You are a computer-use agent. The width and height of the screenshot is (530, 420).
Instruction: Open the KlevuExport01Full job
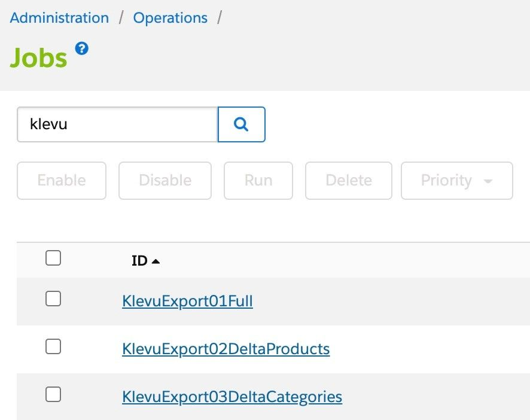pyautogui.click(x=187, y=301)
